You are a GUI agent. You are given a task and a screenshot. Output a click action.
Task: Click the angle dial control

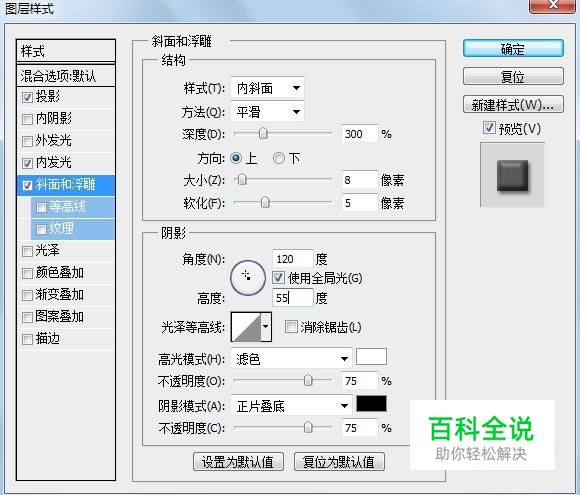coord(248,278)
